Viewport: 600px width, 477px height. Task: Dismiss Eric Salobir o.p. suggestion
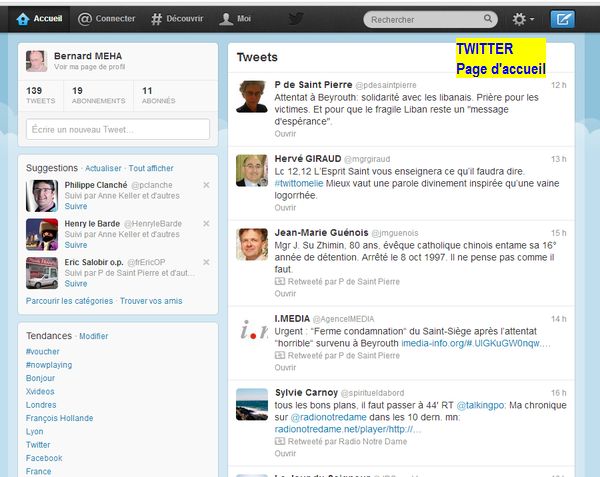pyautogui.click(x=206, y=262)
